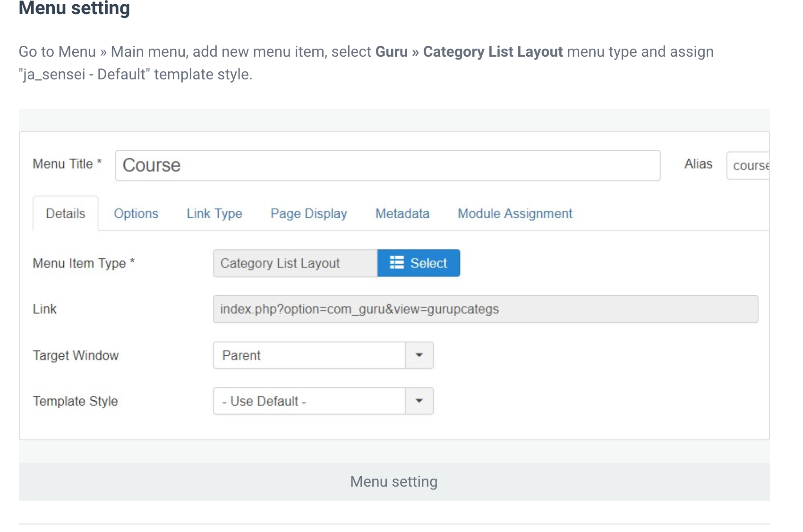Click the 'Template Style' label

click(76, 401)
